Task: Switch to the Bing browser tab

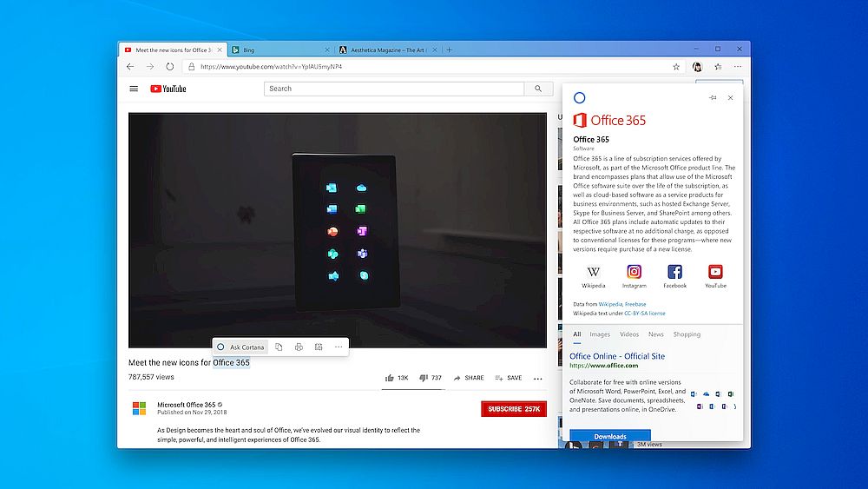Action: (x=278, y=50)
